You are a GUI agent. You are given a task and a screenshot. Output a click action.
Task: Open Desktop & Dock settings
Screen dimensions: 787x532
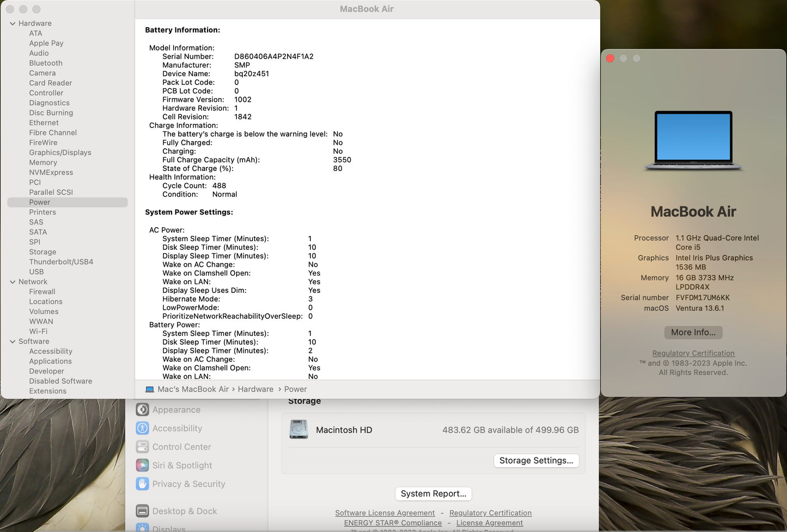[x=185, y=511]
